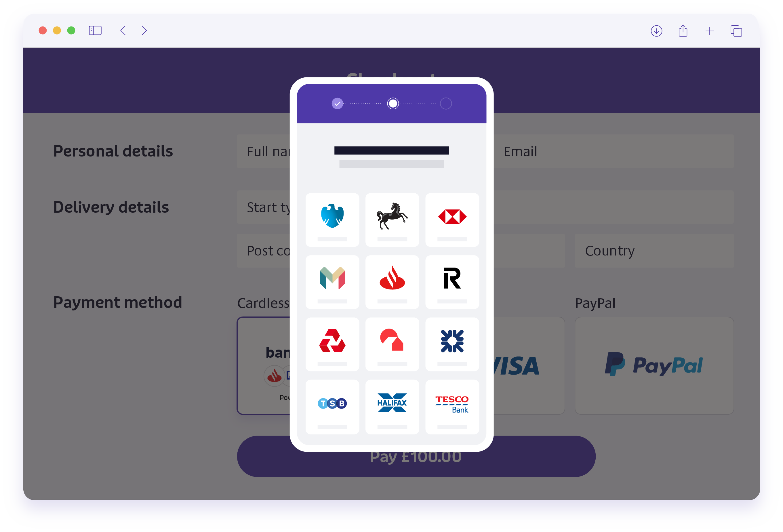Select the PayPal payment method card
This screenshot has width=783, height=532.
click(x=654, y=366)
